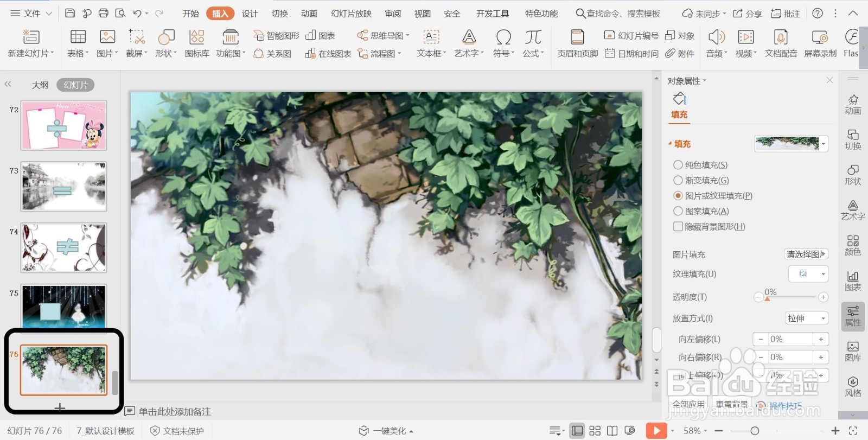Click 一键美化 beautify button
This screenshot has width=868, height=440.
click(x=386, y=431)
